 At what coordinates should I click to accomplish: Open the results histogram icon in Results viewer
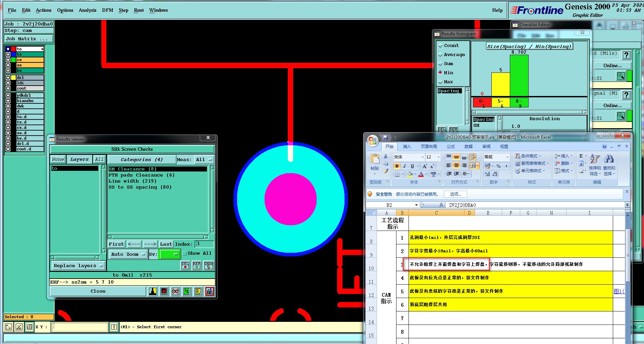click(x=210, y=291)
